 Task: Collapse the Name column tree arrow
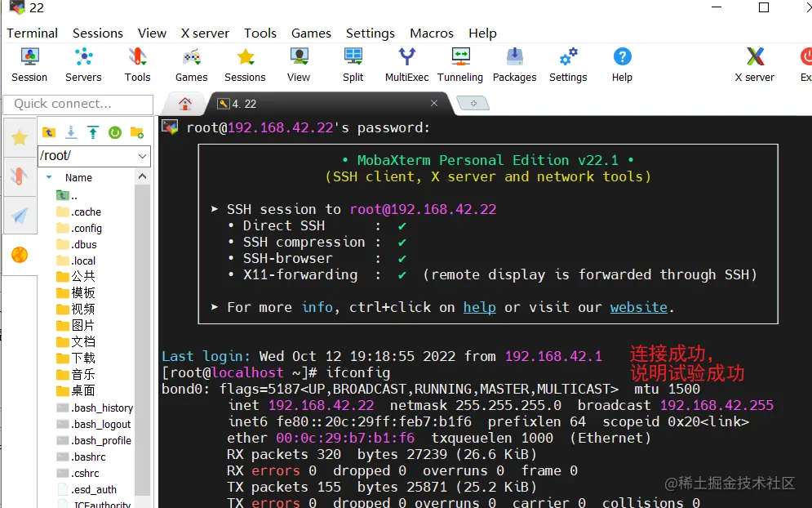pyautogui.click(x=49, y=177)
